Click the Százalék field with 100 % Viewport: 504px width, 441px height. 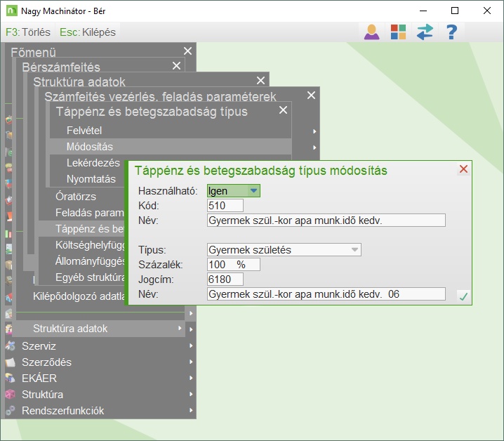click(234, 265)
